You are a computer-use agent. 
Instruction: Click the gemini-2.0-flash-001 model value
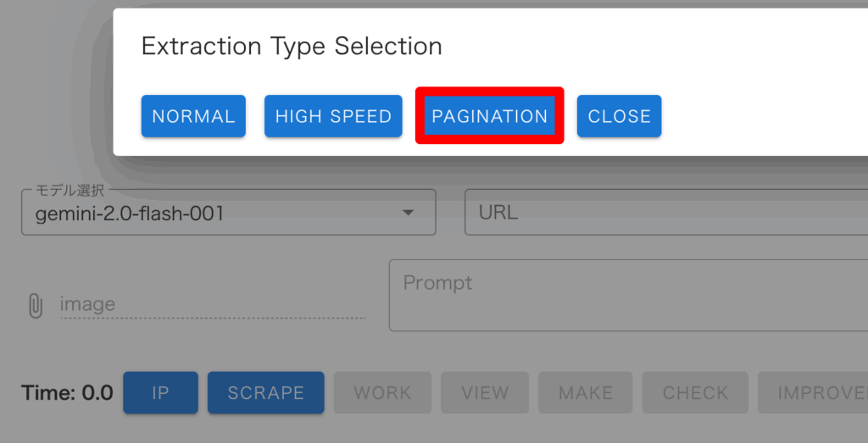click(130, 214)
